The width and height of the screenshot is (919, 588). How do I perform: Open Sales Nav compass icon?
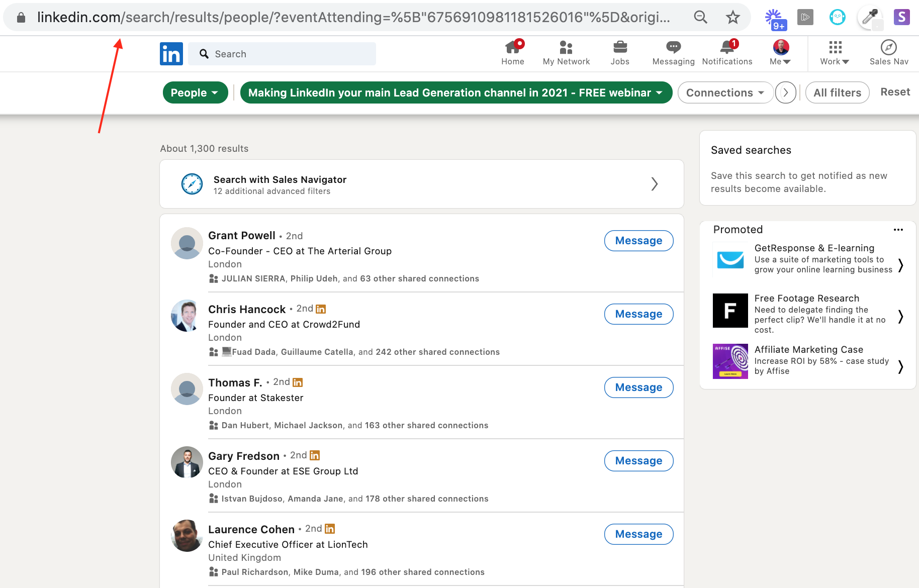click(889, 47)
